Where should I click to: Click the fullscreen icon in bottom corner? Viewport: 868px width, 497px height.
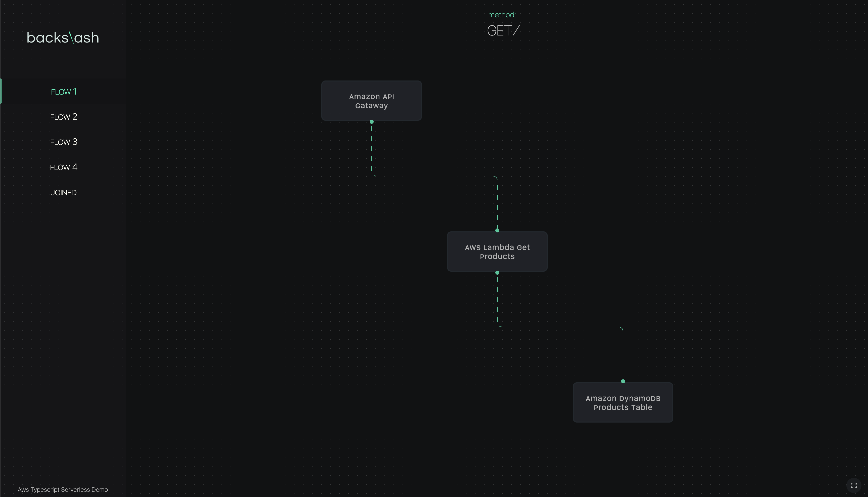pos(854,485)
